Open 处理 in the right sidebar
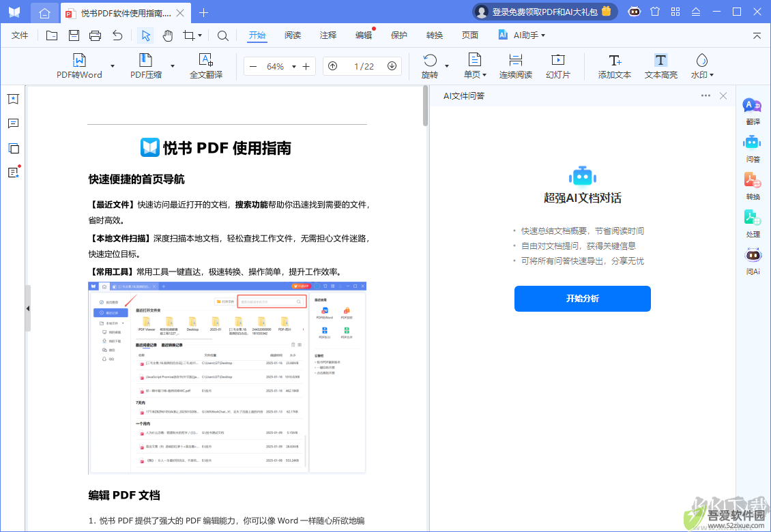Screen dimensions: 771x532 [753, 224]
